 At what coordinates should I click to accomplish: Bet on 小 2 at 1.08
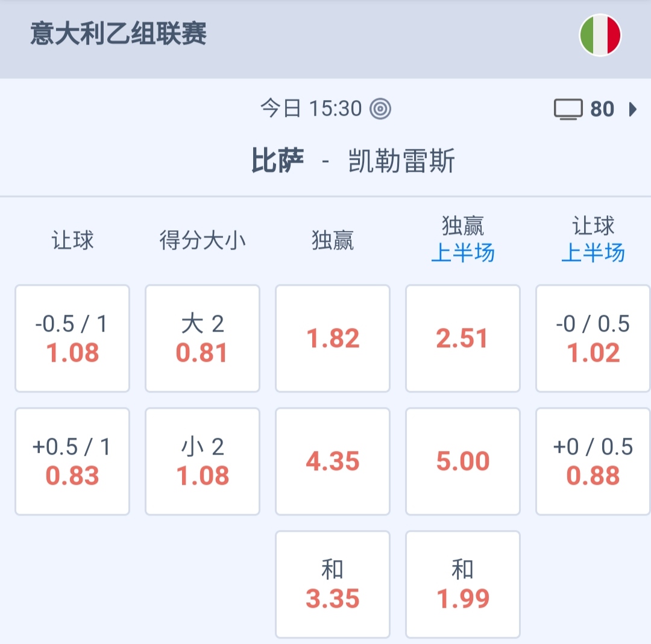pos(203,461)
